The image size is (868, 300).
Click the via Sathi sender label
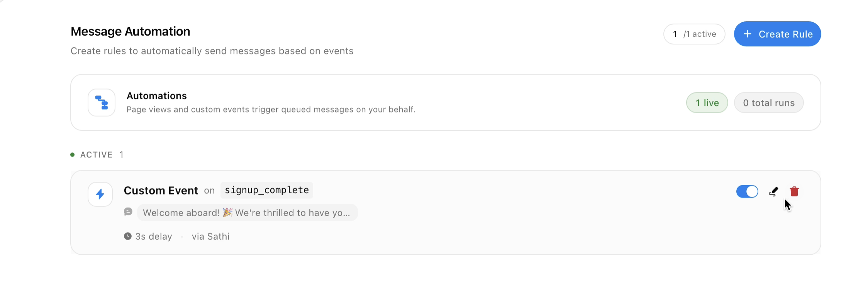(211, 237)
